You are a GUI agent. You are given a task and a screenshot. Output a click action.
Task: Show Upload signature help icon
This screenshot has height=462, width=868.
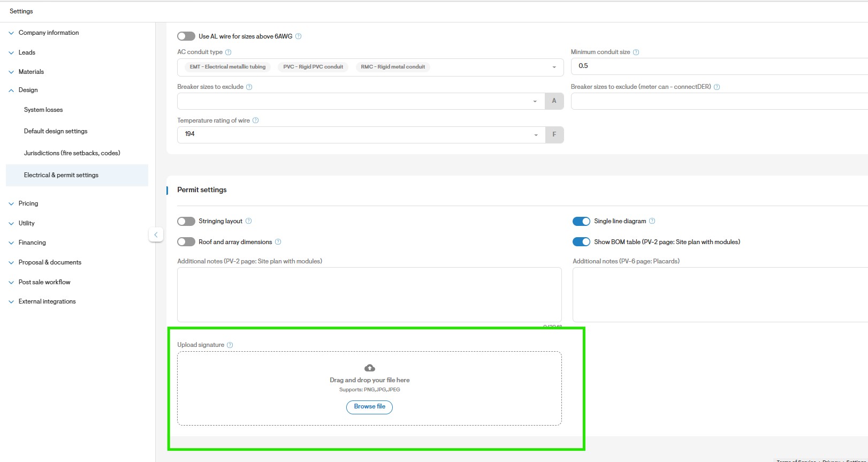tap(230, 345)
